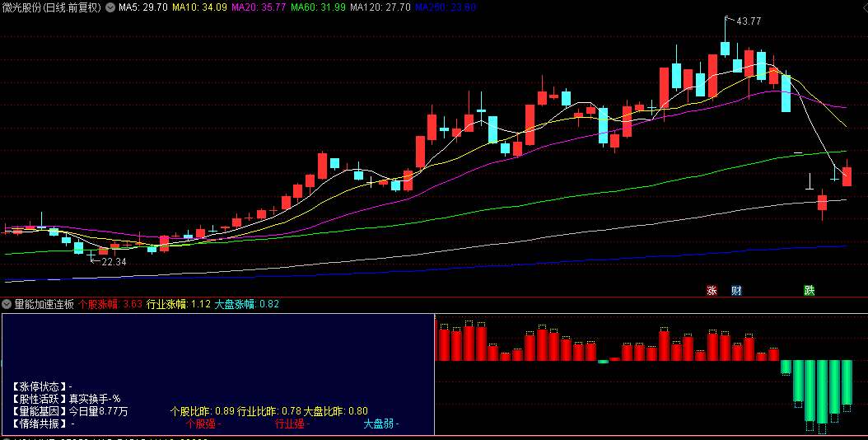Click the 【量能基因】今日量8.77万 row
The image size is (868, 440).
click(x=69, y=411)
